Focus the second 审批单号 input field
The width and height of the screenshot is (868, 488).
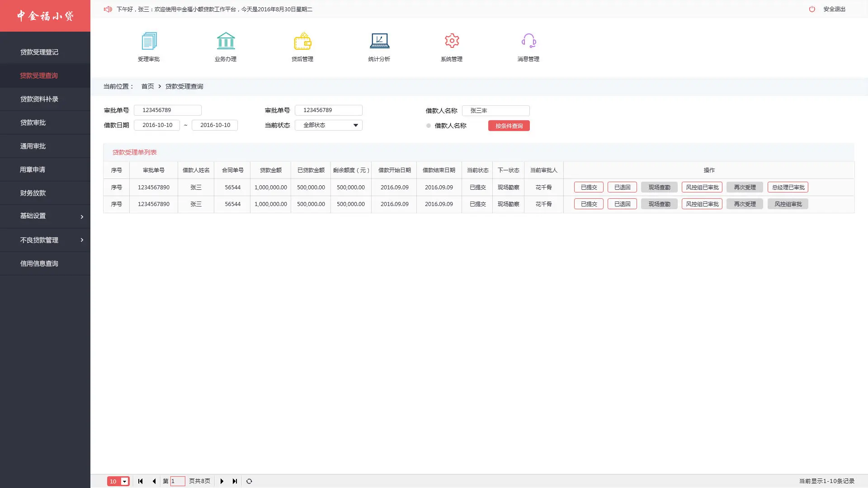[x=329, y=110]
